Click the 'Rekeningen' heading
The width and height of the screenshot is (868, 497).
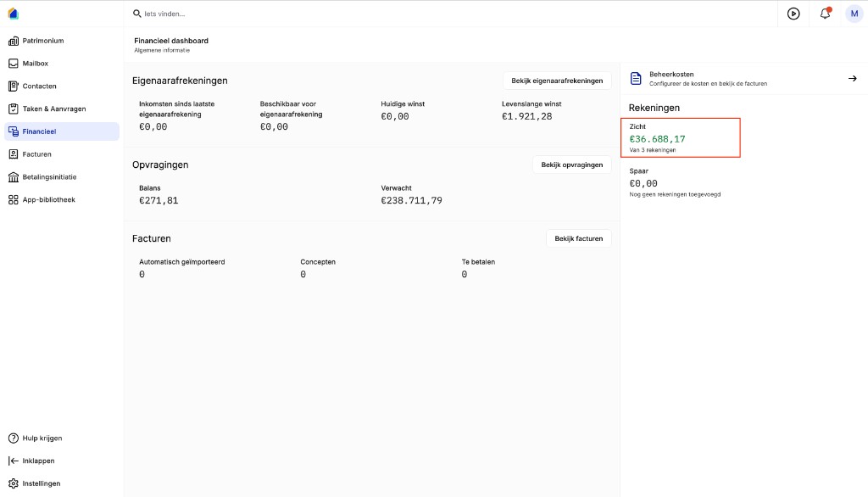[654, 108]
